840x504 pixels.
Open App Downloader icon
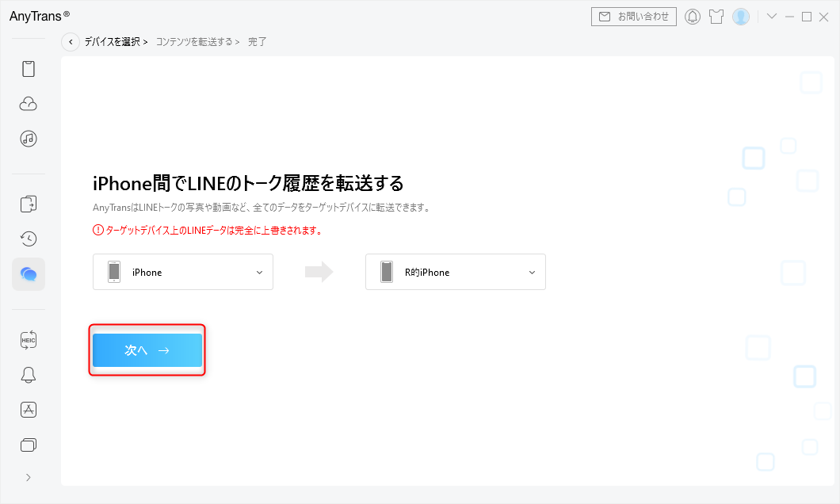tap(29, 410)
